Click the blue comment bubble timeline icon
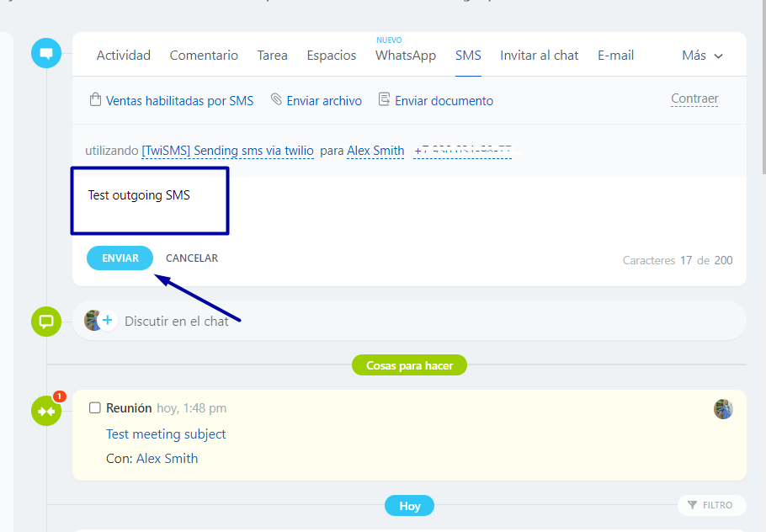Viewport: 766px width, 532px height. [46, 54]
